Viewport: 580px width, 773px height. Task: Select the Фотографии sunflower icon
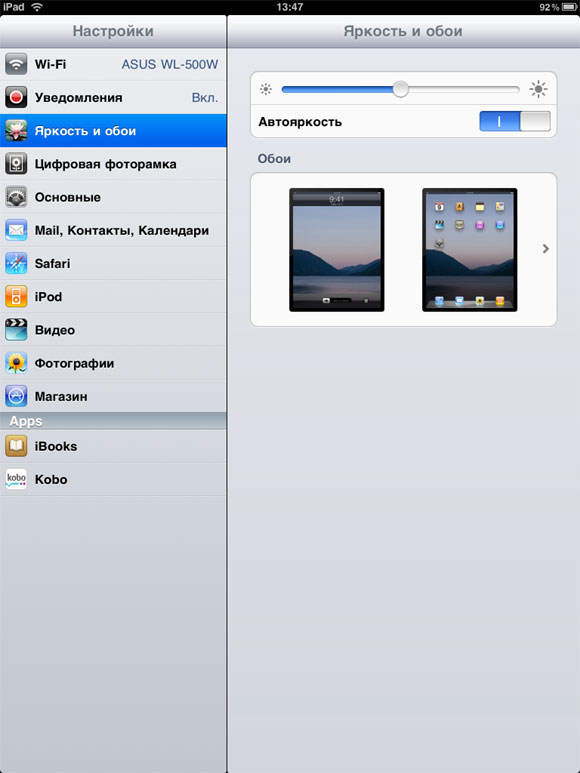click(16, 363)
